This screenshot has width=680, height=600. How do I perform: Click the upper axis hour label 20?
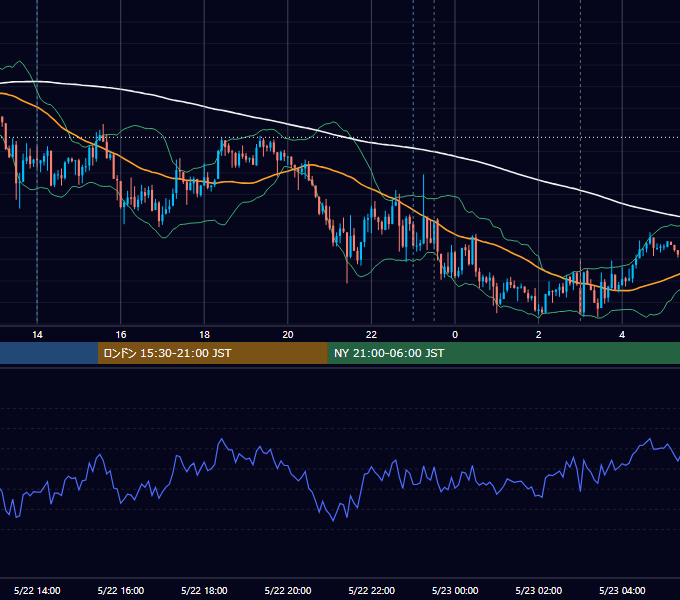click(x=288, y=335)
